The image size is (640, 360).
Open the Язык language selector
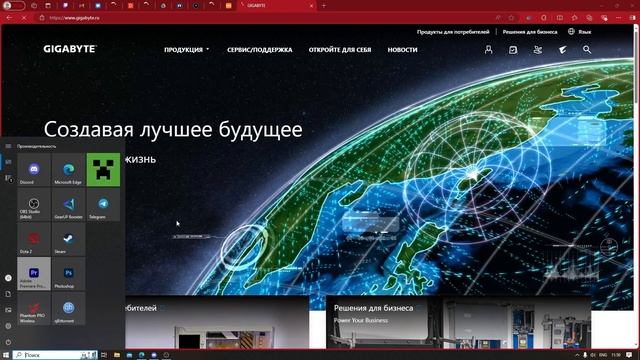[580, 31]
